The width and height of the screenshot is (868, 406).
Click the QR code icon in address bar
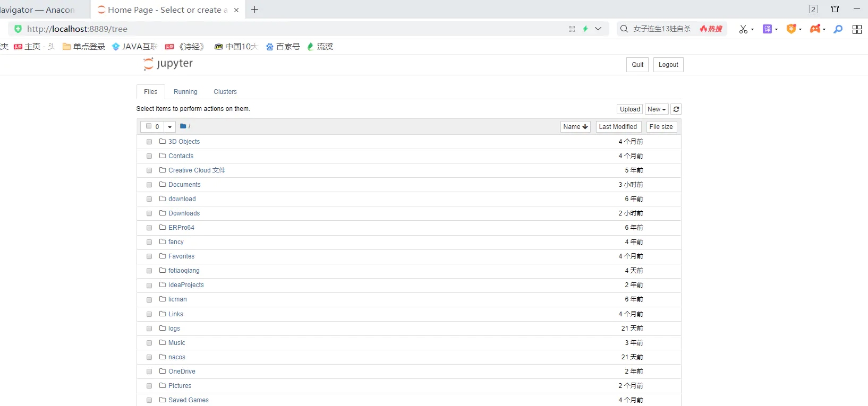[x=572, y=29]
